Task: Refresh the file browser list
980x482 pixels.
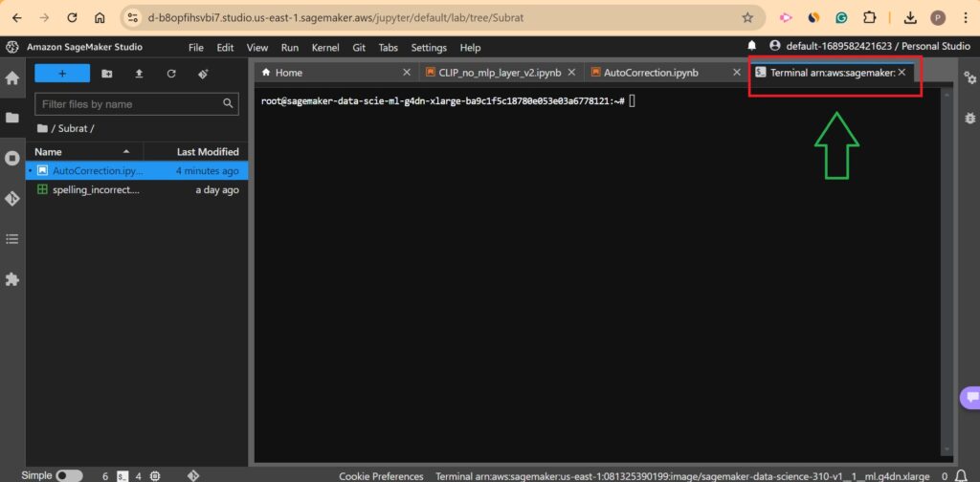Action: (x=171, y=74)
